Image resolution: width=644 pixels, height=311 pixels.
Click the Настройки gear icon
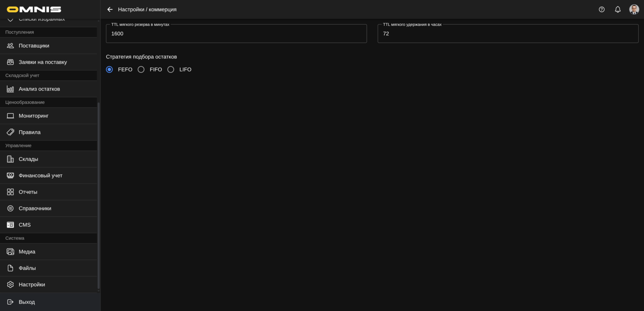[10, 285]
